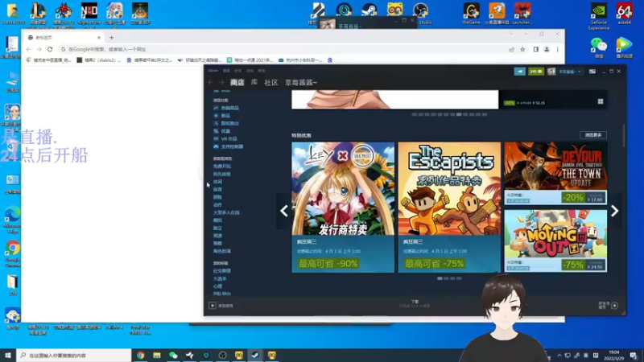Click the Steam announcements megaphone button
644x362 pixels.
[519, 72]
